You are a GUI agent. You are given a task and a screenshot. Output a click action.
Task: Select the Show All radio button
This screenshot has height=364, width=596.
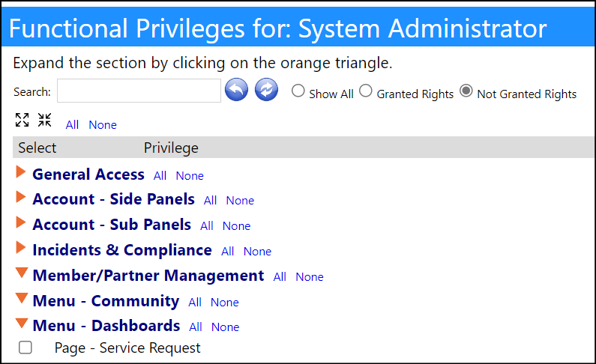[298, 91]
